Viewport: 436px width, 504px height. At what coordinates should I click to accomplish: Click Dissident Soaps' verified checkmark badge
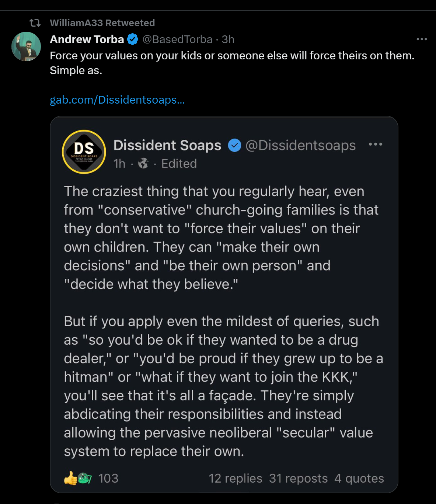(234, 145)
